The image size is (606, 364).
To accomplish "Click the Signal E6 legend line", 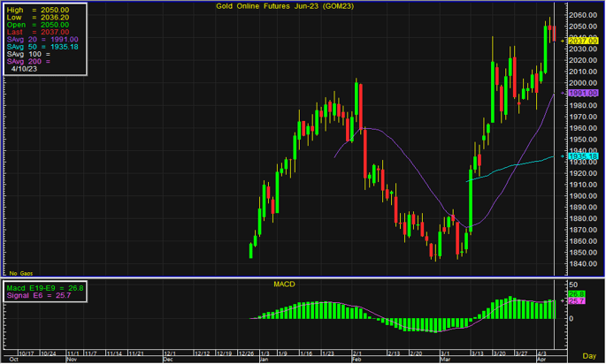I will coord(37,296).
